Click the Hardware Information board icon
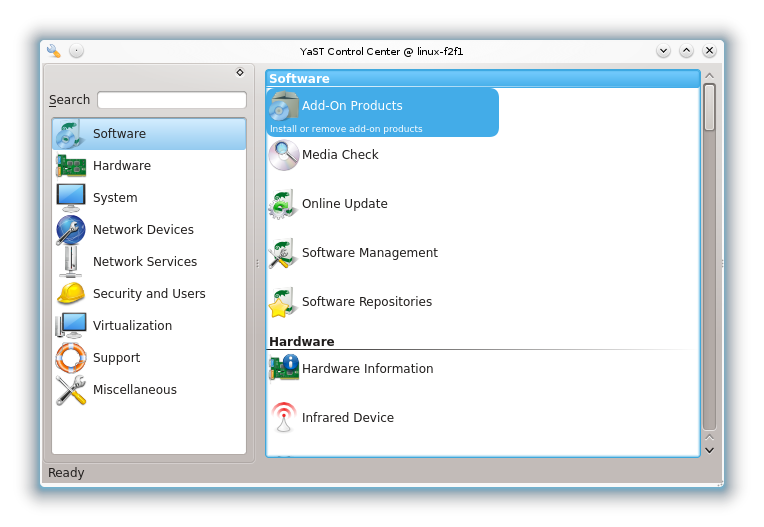Image resolution: width=764 pixels, height=527 pixels. 284,368
